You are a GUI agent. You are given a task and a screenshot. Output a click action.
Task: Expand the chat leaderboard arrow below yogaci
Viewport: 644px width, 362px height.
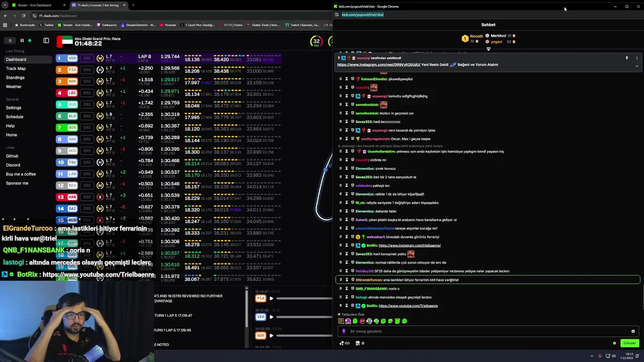(x=488, y=49)
